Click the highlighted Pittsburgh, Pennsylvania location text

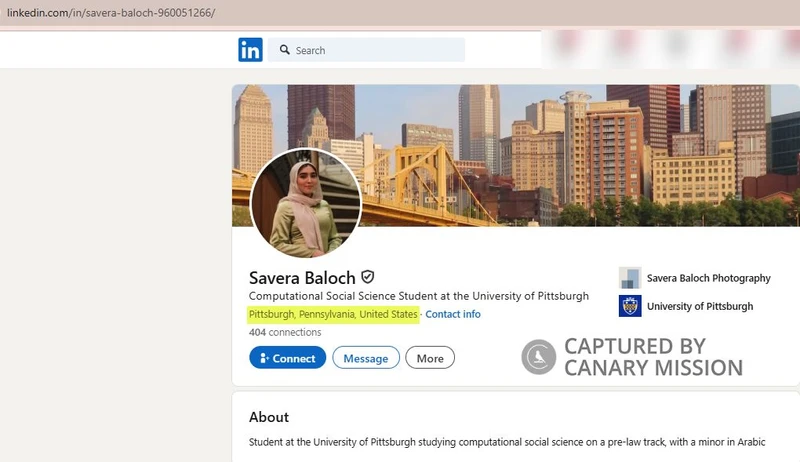333,315
